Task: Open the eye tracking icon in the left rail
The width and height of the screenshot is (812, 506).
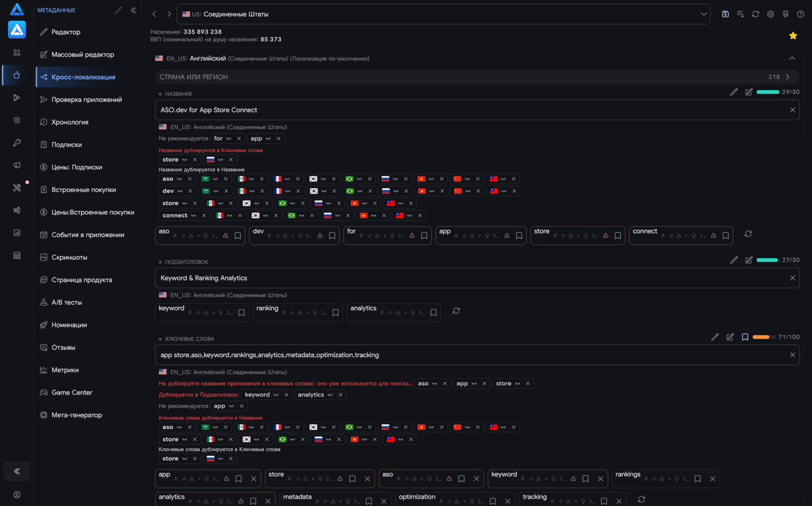Action: (17, 120)
